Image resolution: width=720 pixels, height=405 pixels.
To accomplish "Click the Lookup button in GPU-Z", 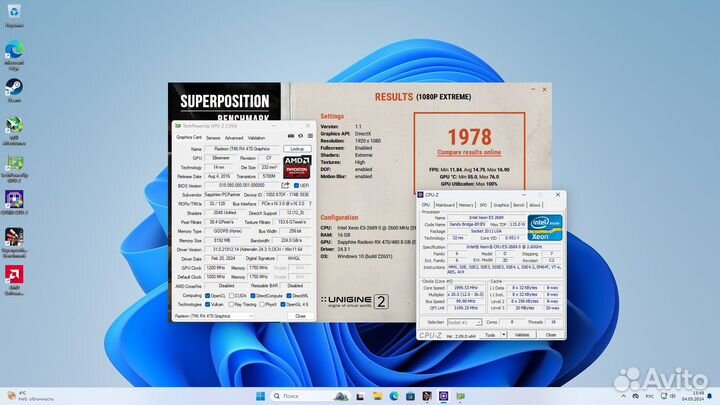I will [x=297, y=149].
